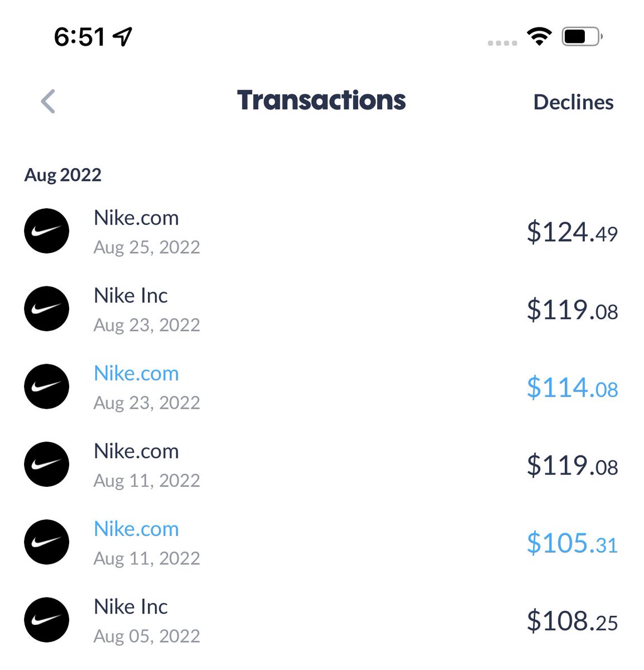The image size is (644, 670).
Task: Tap the Wi-Fi status icon
Action: [539, 37]
